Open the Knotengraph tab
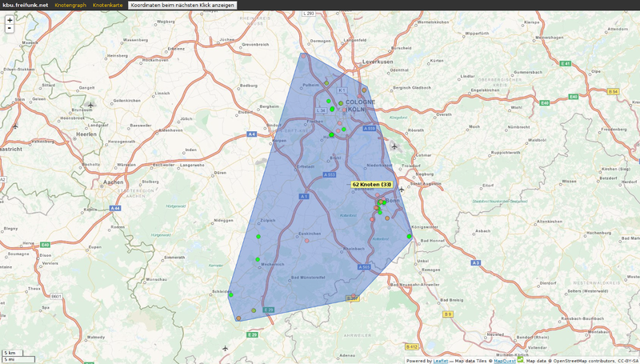This screenshot has height=364, width=640. tap(70, 5)
